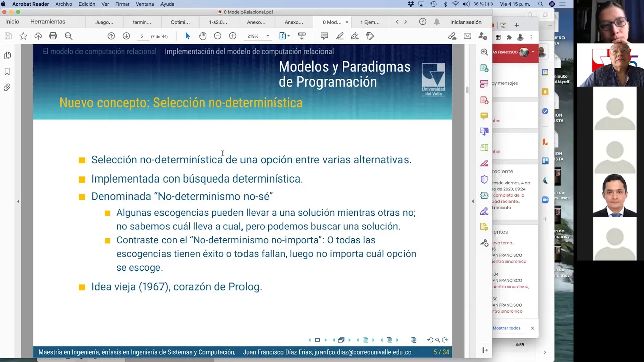Open the Archivo menu
Screen dimensions: 644x362
pyautogui.click(x=64, y=4)
